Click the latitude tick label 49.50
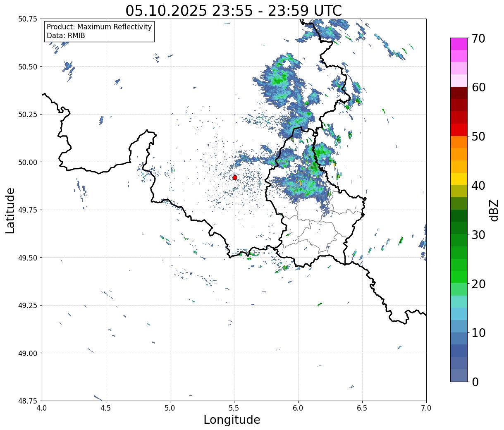 (x=28, y=258)
